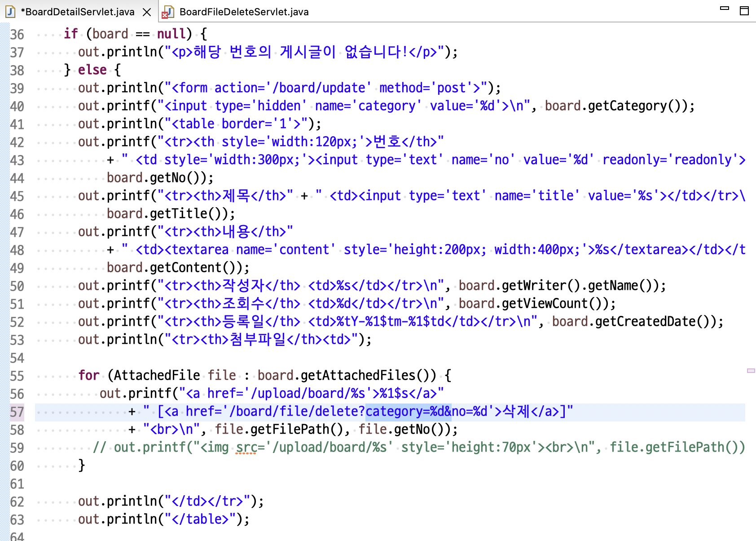Click line number 63 in the gutter

pyautogui.click(x=17, y=520)
